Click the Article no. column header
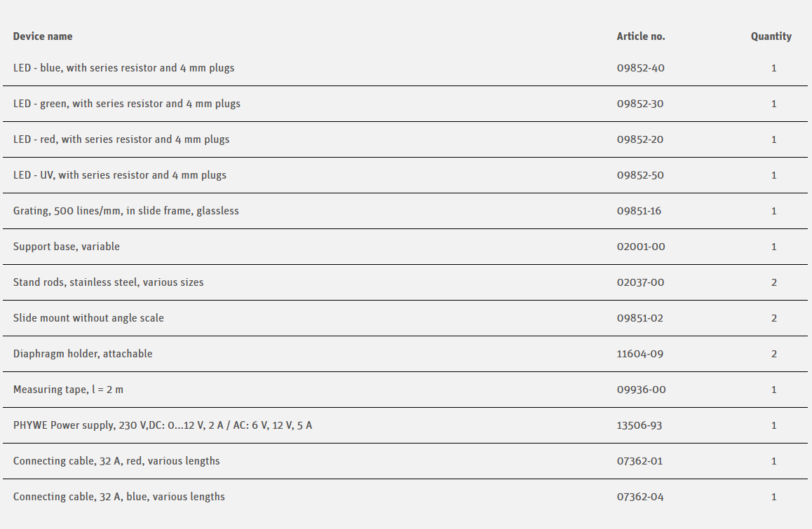The width and height of the screenshot is (812, 529). (x=641, y=36)
